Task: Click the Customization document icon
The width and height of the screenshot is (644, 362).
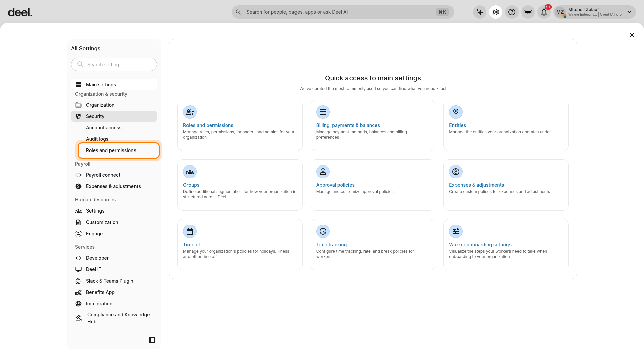Action: click(x=78, y=222)
